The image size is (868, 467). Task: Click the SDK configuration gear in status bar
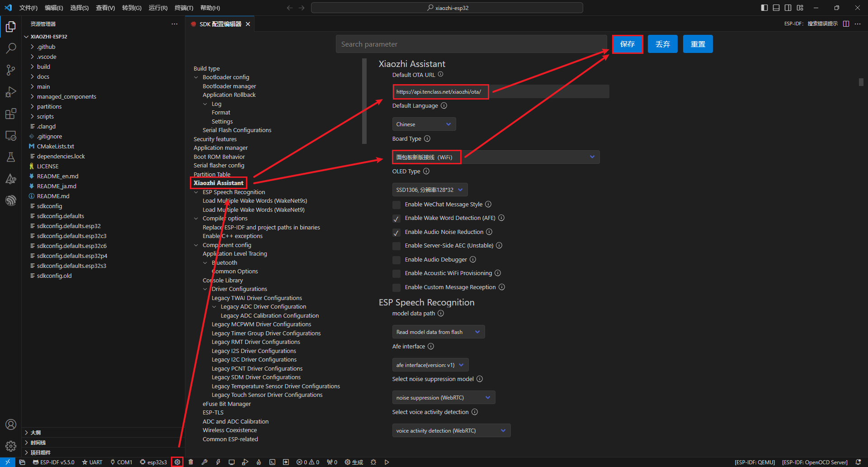(177, 462)
